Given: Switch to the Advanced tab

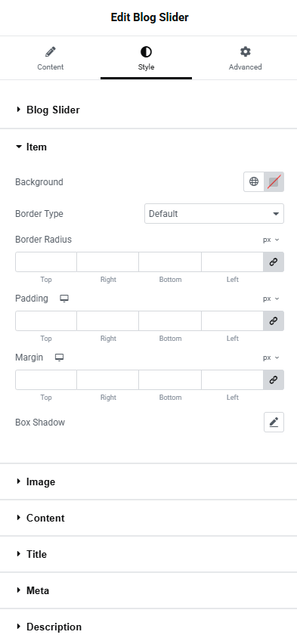Looking at the screenshot, I should pos(246,58).
